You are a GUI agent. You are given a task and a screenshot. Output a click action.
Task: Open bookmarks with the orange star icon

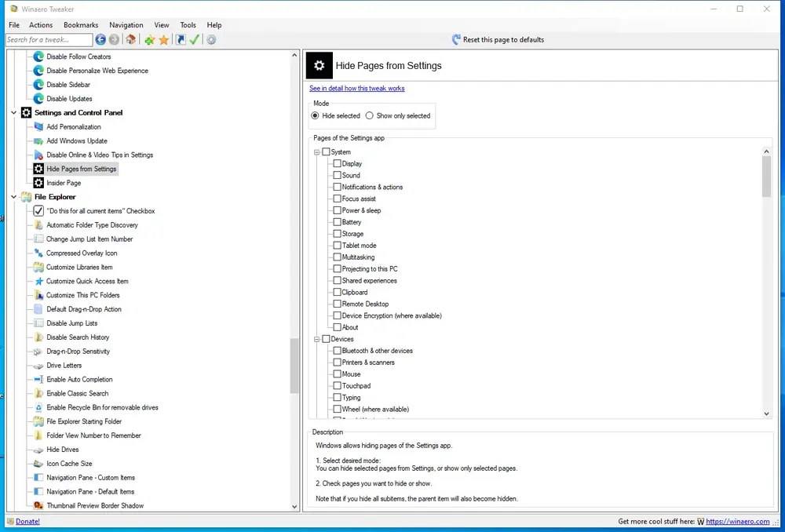(164, 40)
